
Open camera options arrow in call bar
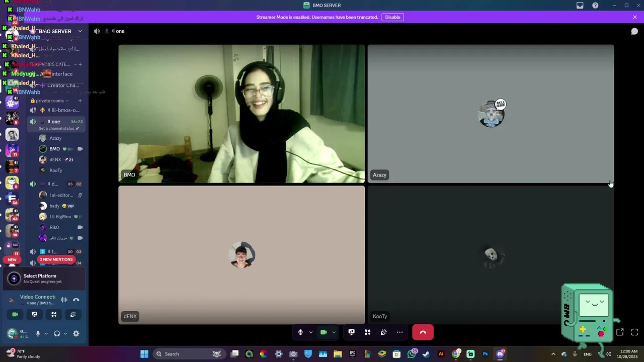point(334,332)
